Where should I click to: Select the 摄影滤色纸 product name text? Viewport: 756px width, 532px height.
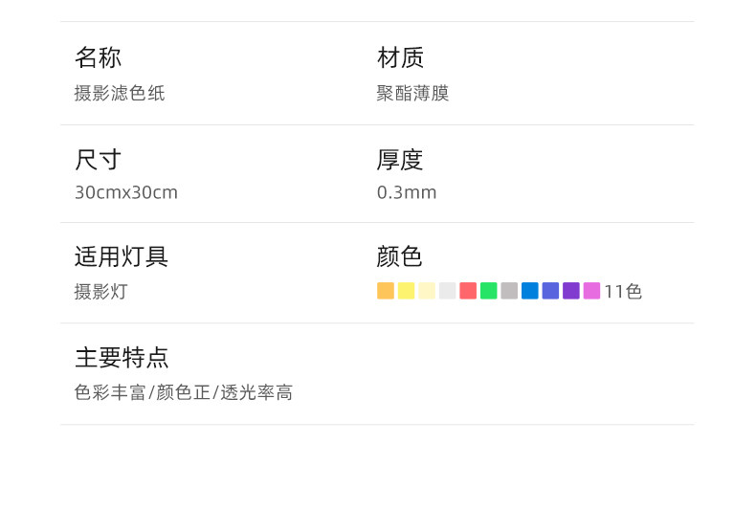[x=120, y=94]
